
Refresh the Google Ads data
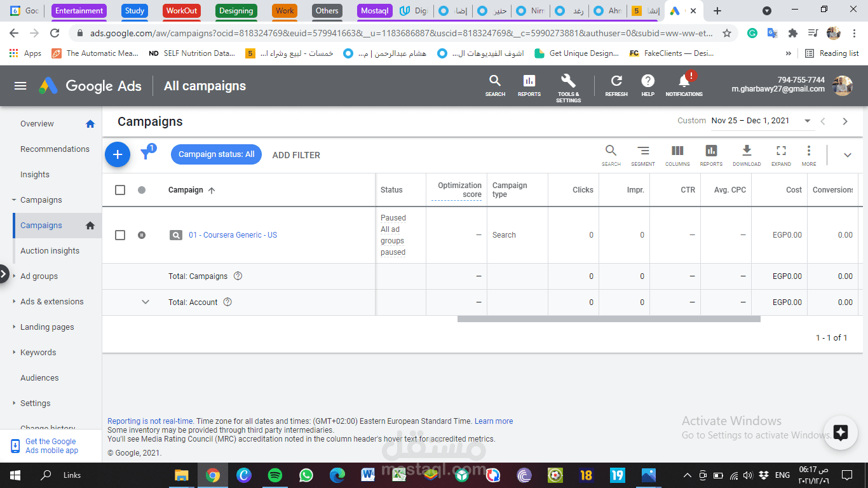[x=616, y=85]
